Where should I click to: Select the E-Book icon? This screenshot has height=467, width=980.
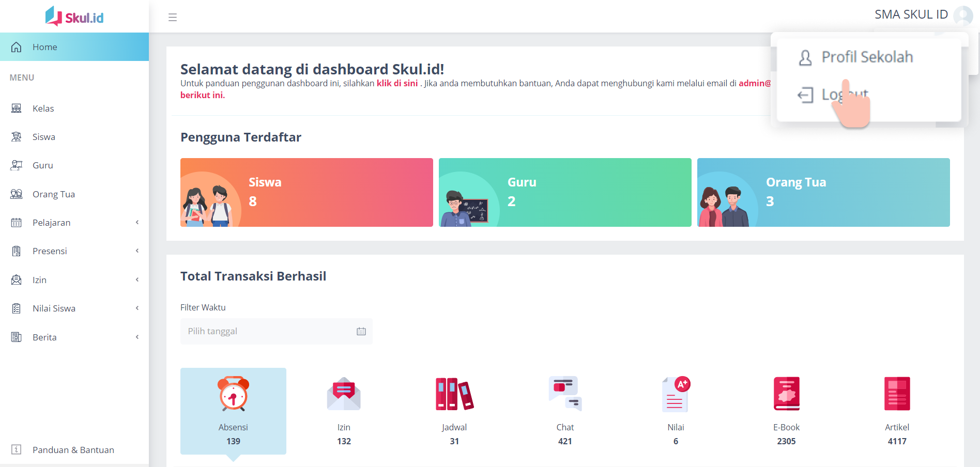(786, 394)
